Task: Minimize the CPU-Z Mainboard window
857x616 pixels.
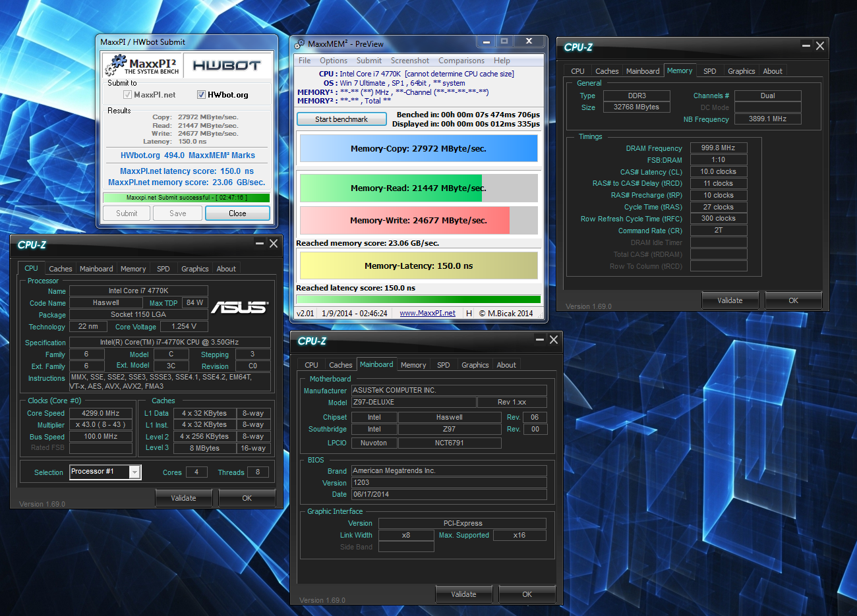Action: pyautogui.click(x=539, y=339)
